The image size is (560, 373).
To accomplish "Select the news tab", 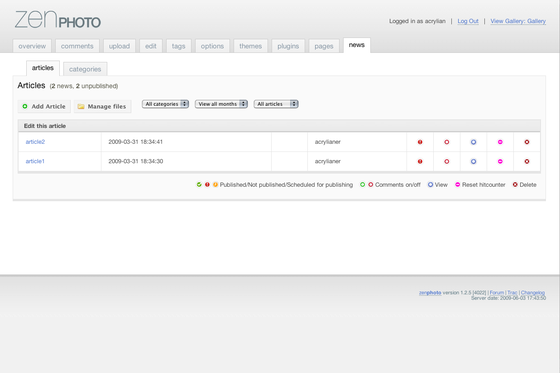I will pyautogui.click(x=357, y=45).
